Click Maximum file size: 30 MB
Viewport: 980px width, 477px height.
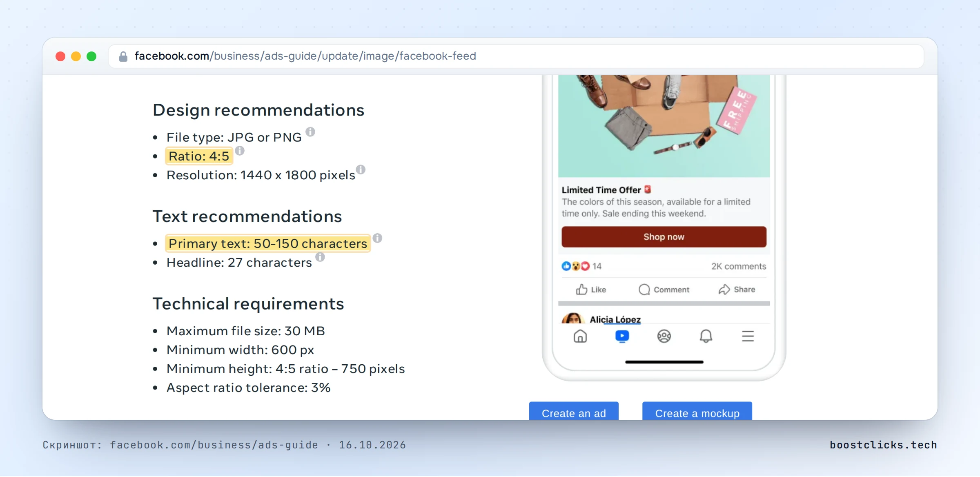(245, 331)
